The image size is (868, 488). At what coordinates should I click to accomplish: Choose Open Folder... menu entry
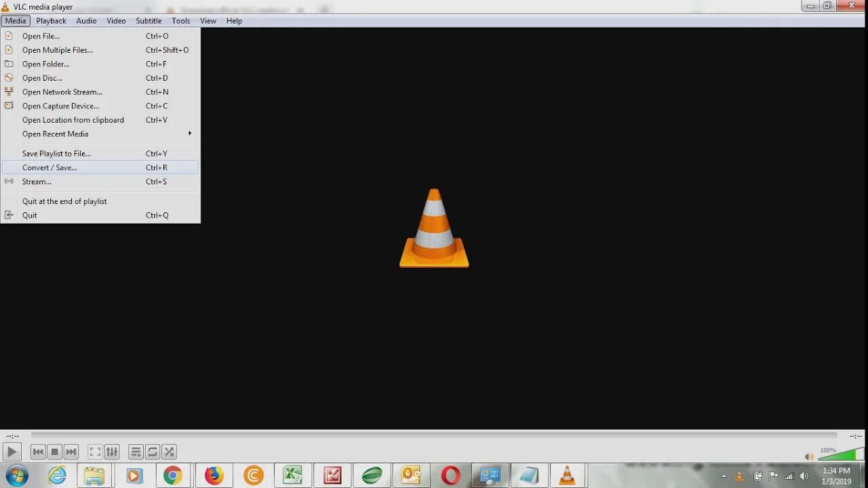(100, 64)
